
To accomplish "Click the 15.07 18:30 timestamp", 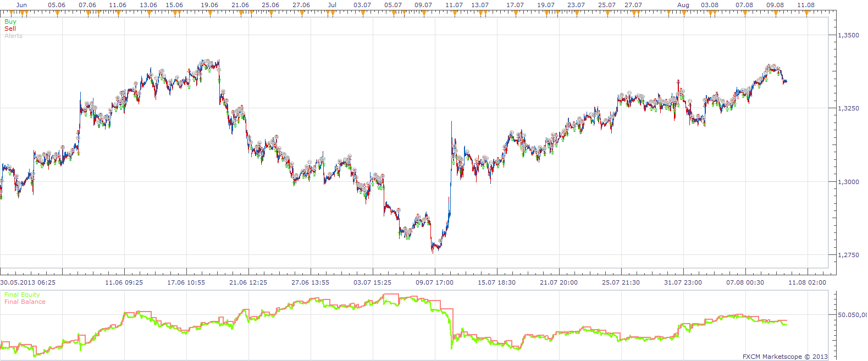I will (497, 282).
